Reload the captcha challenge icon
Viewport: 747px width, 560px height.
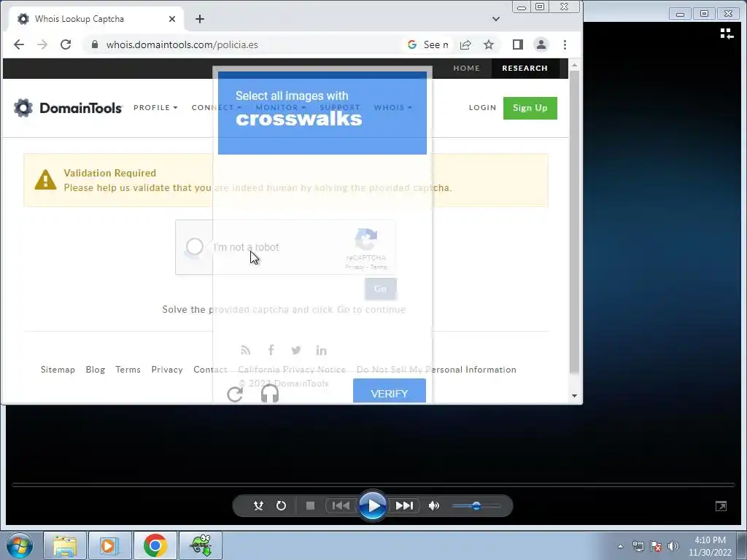235,394
